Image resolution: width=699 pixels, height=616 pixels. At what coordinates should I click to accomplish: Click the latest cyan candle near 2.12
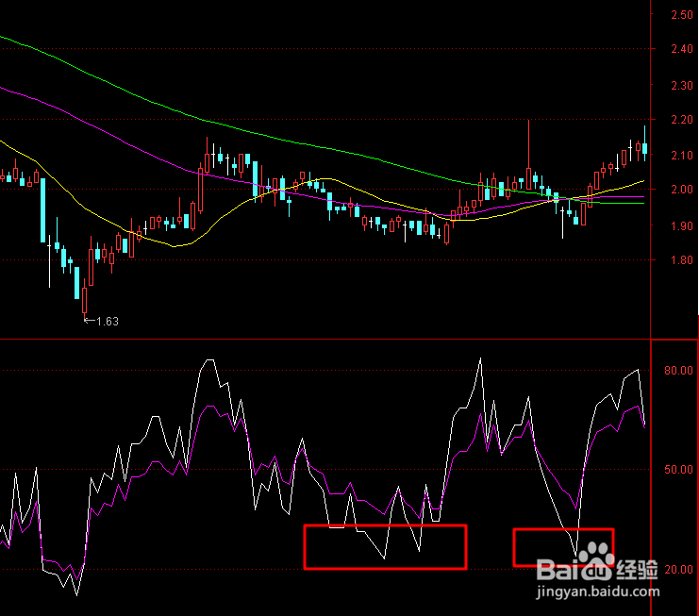click(x=644, y=148)
